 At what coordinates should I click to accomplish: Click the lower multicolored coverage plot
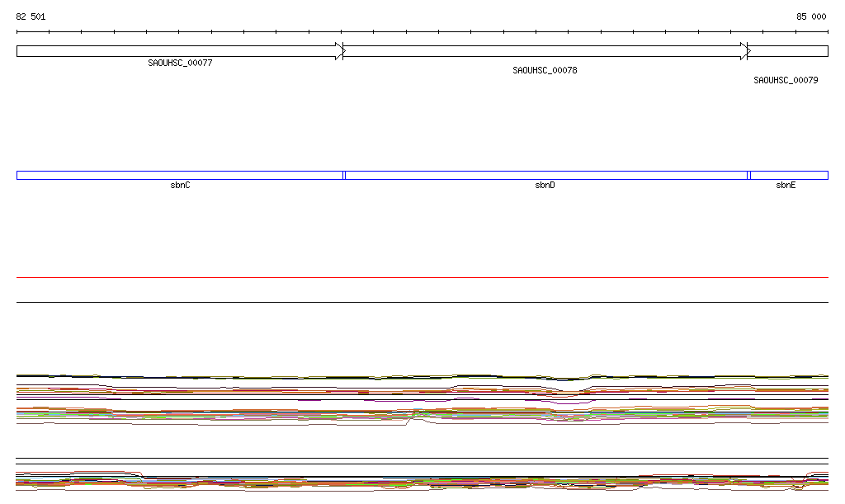pyautogui.click(x=422, y=481)
